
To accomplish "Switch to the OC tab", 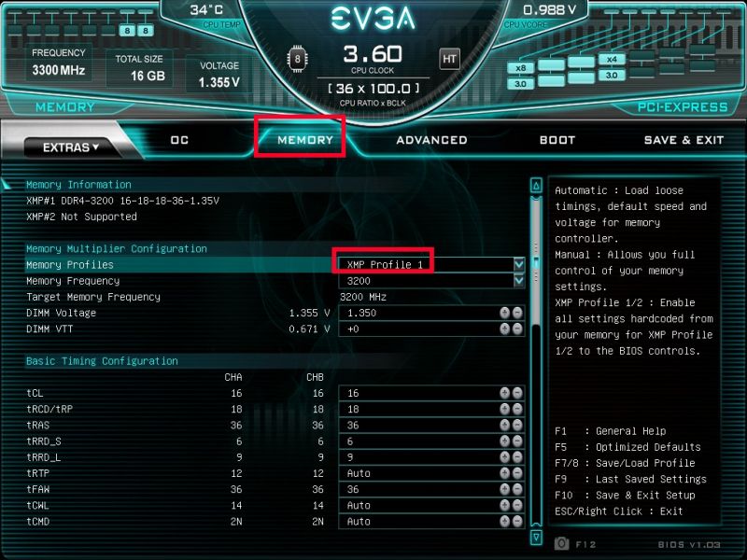I will click(x=179, y=140).
